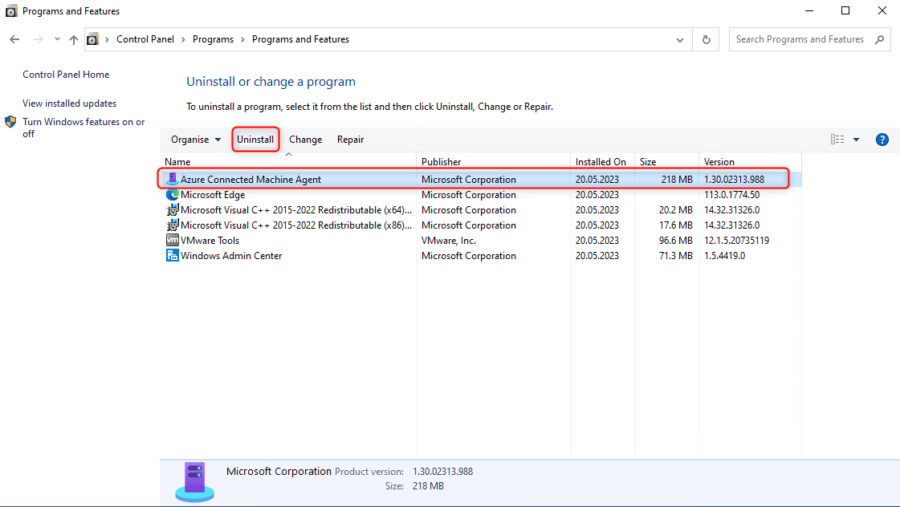
Task: Click version 12.1.5.20735119 cell
Action: [x=736, y=240]
